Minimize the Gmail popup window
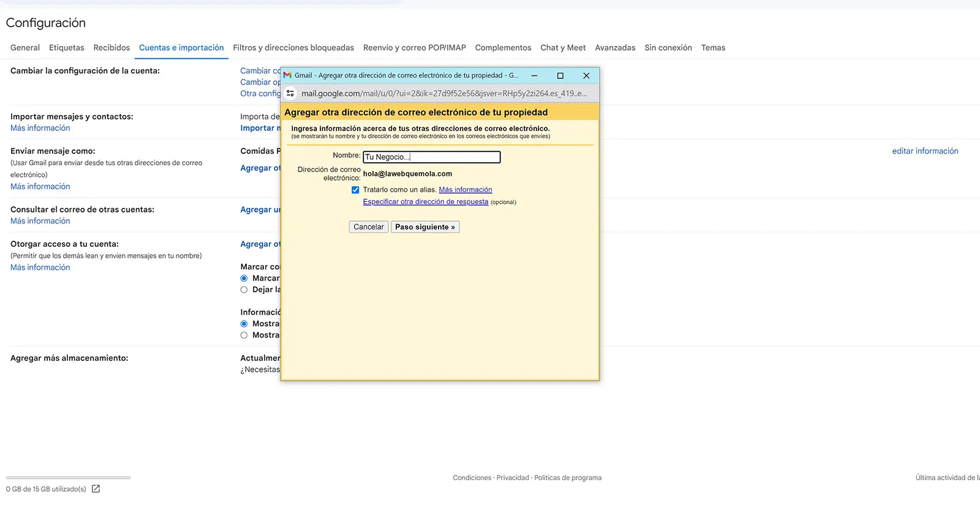Screen dimensions: 980x520 pyautogui.click(x=534, y=75)
